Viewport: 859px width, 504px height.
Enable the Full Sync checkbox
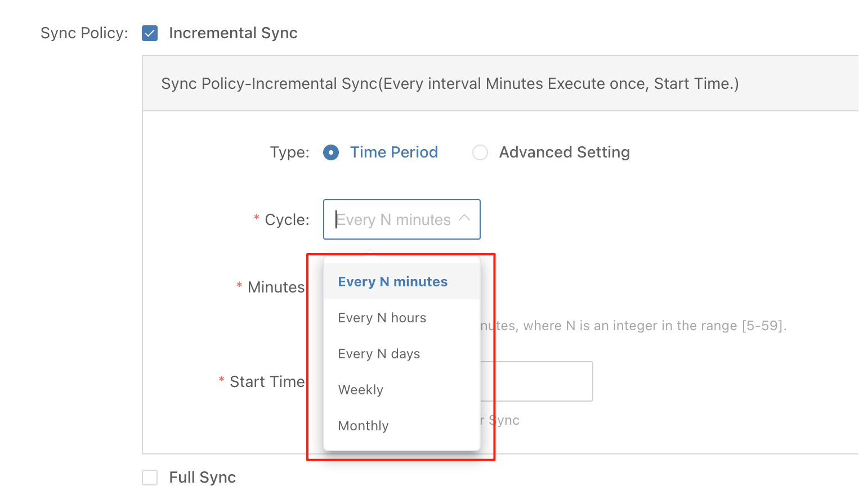150,478
